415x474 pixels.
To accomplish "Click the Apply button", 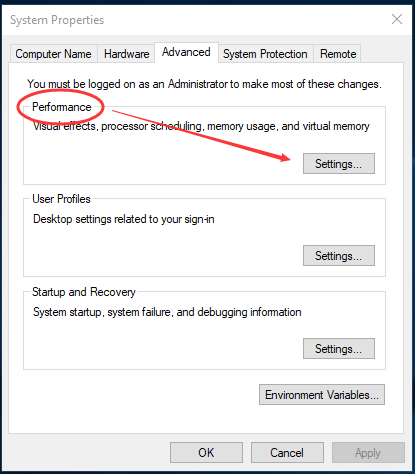I will tap(368, 453).
